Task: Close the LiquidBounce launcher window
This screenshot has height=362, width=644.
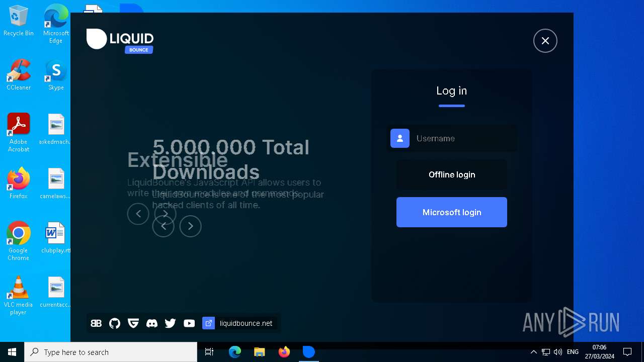Action: pos(545,41)
